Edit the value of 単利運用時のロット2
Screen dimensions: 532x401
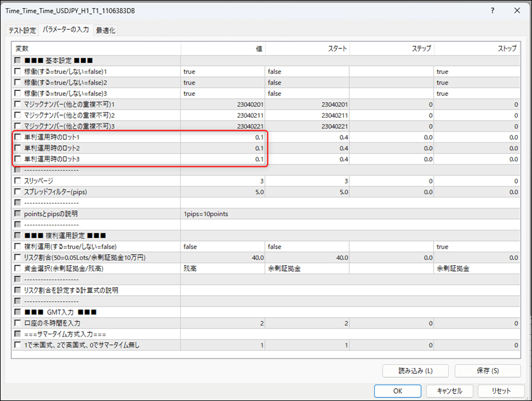pyautogui.click(x=223, y=148)
